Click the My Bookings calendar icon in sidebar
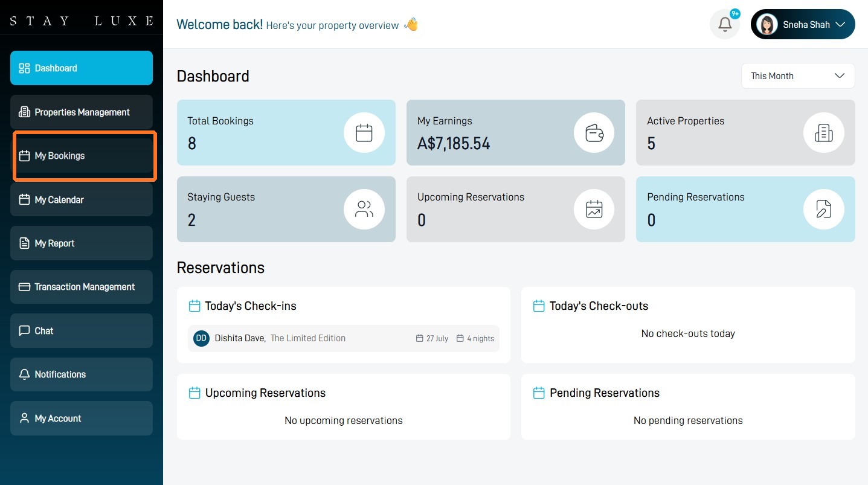This screenshot has height=485, width=868. pos(25,156)
